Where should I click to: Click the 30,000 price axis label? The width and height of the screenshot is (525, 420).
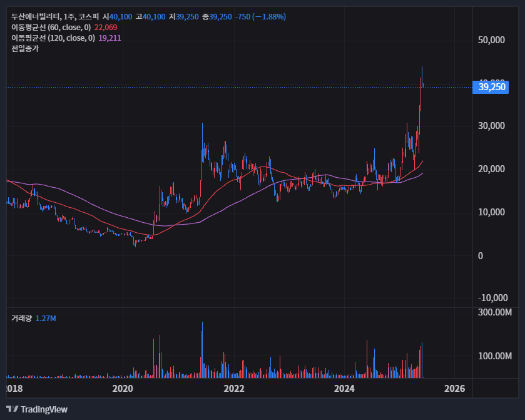[x=491, y=126]
